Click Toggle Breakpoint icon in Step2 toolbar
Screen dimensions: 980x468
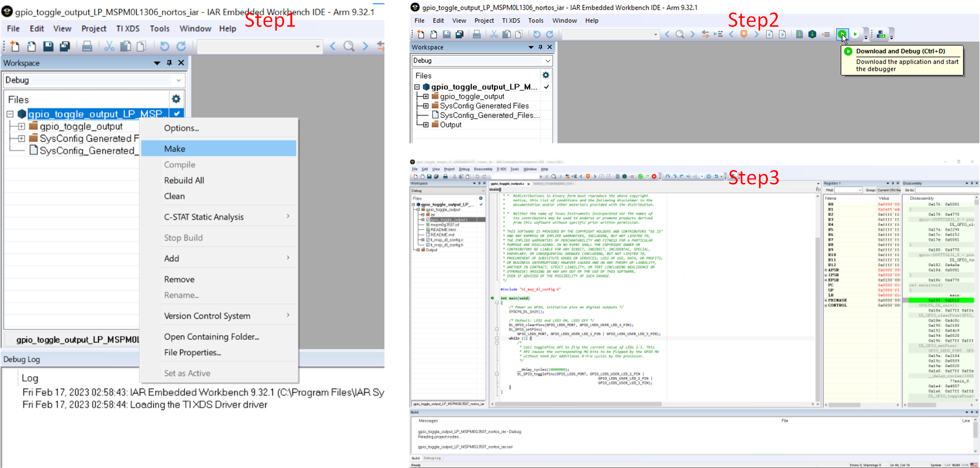click(825, 34)
